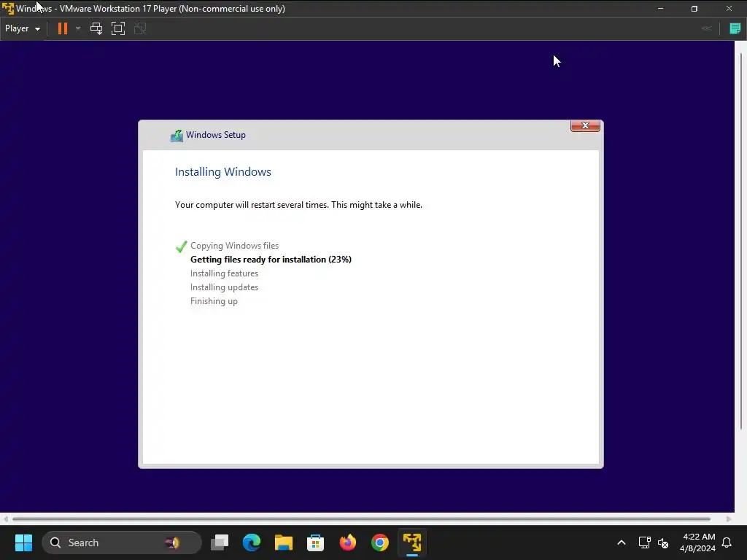The width and height of the screenshot is (747, 560).
Task: Open File Explorer from the taskbar
Action: pyautogui.click(x=284, y=542)
